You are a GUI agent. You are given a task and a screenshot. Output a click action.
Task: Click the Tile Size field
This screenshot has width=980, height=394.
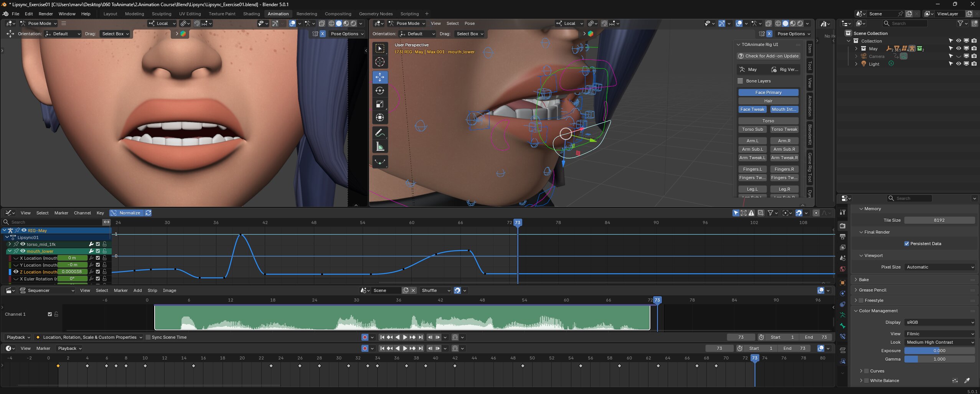(x=939, y=220)
